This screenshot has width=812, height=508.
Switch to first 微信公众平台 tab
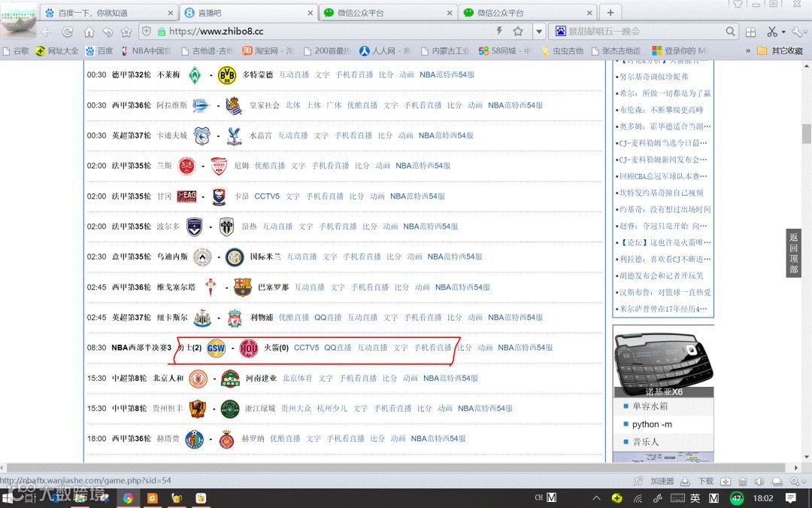point(387,13)
